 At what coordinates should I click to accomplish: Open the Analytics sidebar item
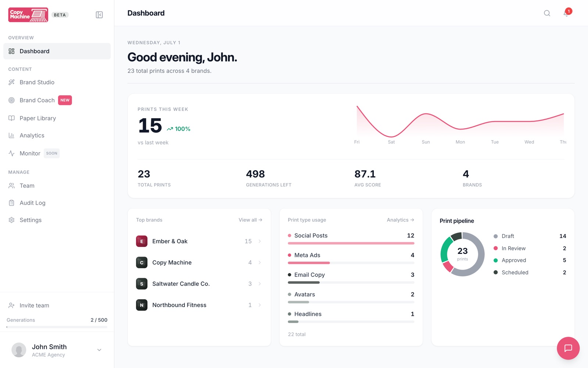tap(57, 135)
